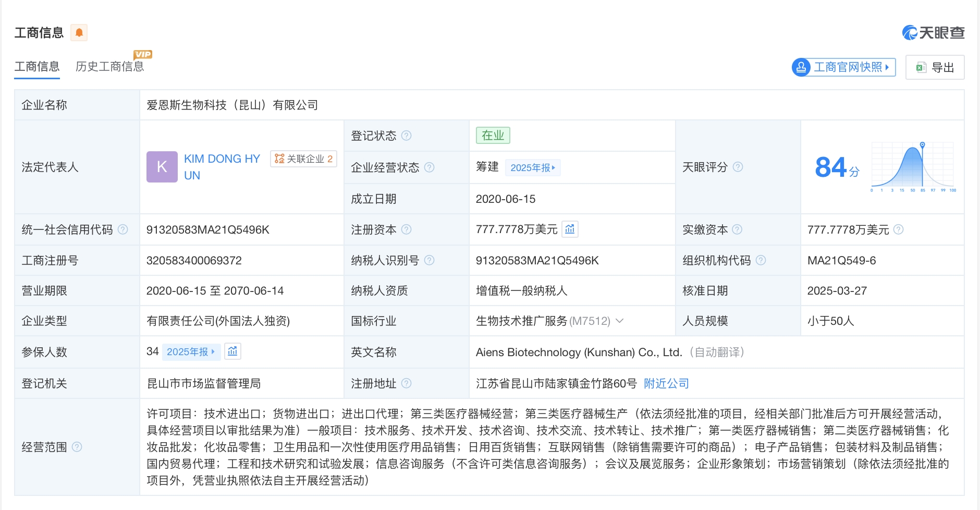
Task: View 关联企业 2 related companies
Action: tap(303, 159)
